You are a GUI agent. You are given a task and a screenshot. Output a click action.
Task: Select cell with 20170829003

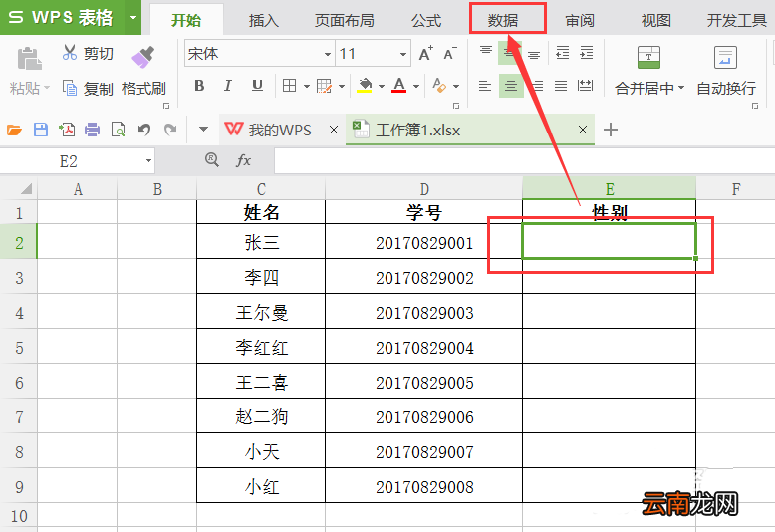[424, 312]
